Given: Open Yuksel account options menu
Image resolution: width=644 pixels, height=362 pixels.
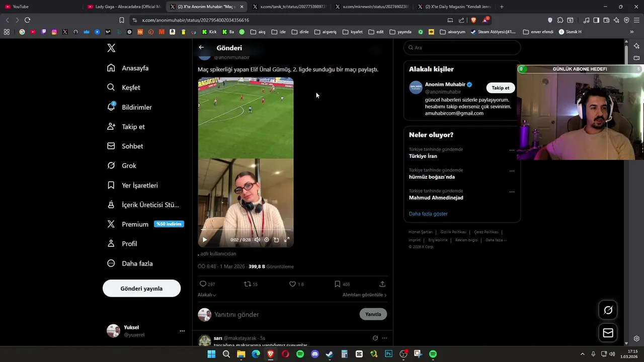Looking at the screenshot, I should [x=182, y=331].
